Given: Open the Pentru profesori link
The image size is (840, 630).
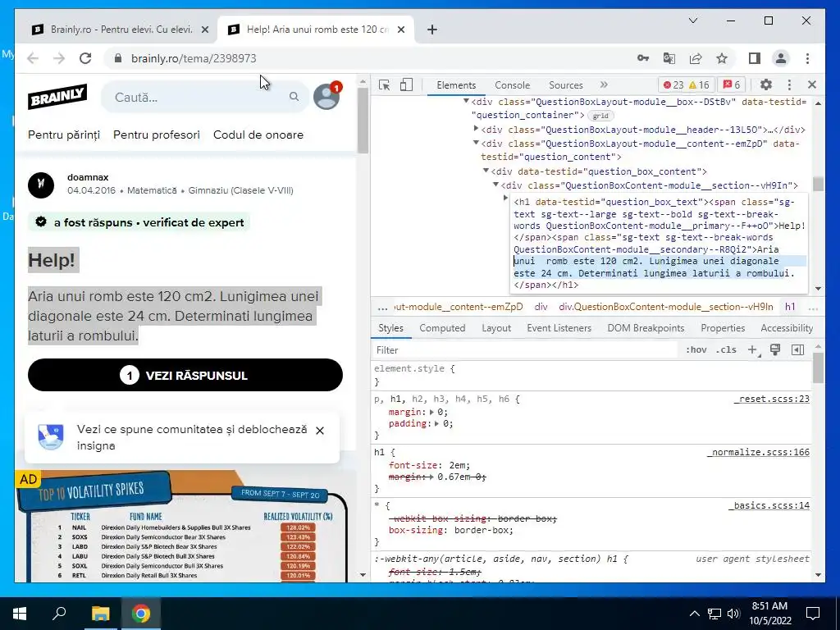Looking at the screenshot, I should coord(157,135).
